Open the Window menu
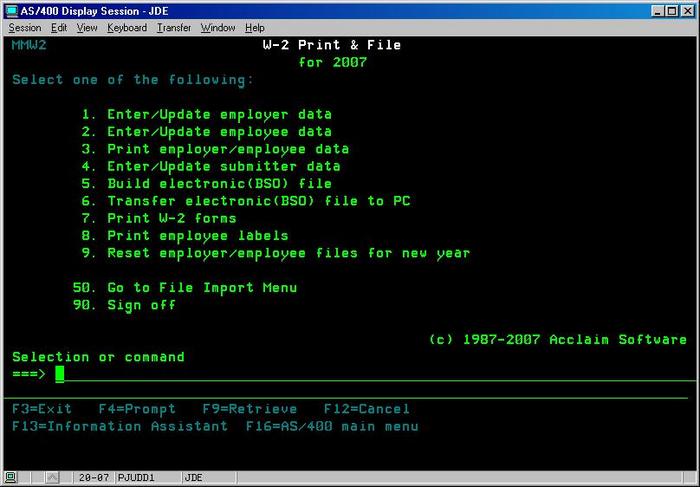This screenshot has height=487, width=700. (218, 28)
